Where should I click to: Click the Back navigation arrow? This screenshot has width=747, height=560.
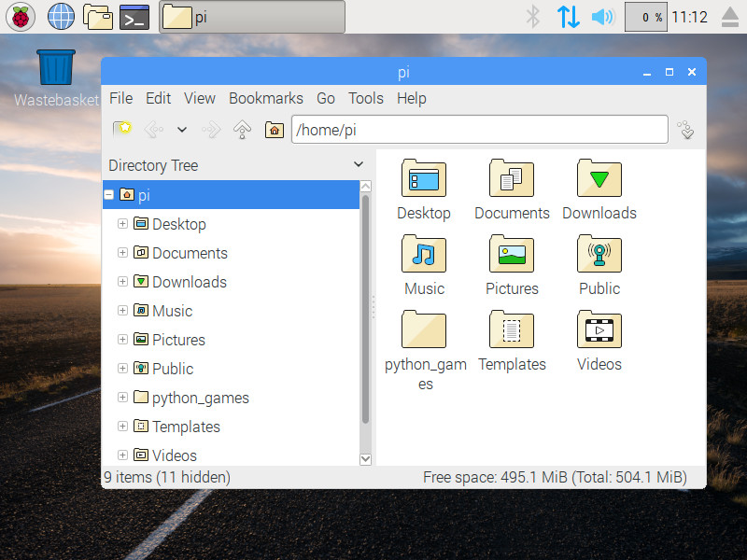(x=154, y=129)
